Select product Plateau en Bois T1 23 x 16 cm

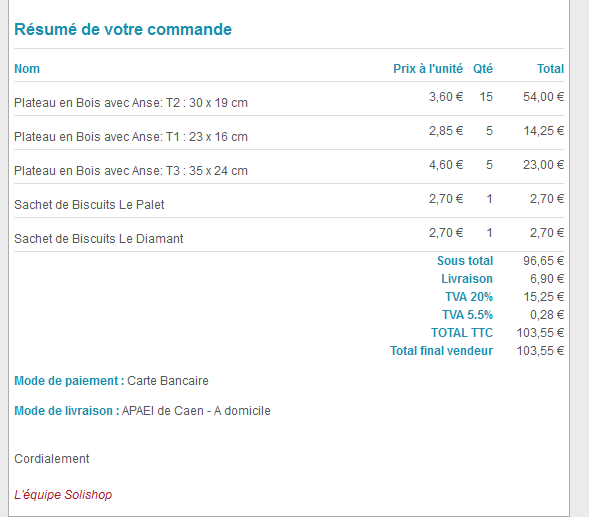[x=131, y=137]
